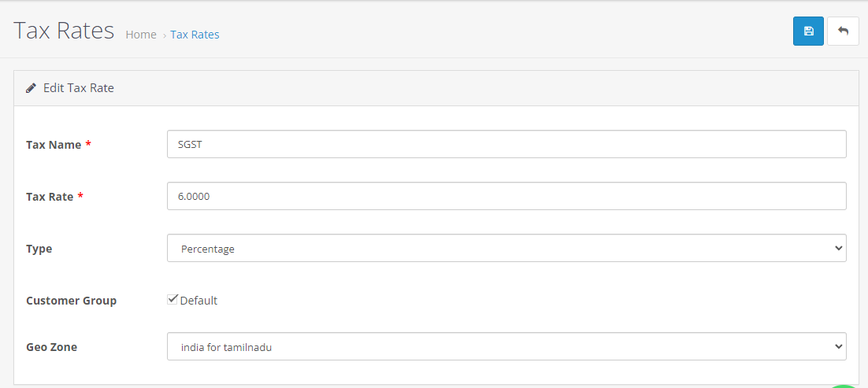Click the Geo Zone label
The height and width of the screenshot is (388, 868).
pos(51,347)
